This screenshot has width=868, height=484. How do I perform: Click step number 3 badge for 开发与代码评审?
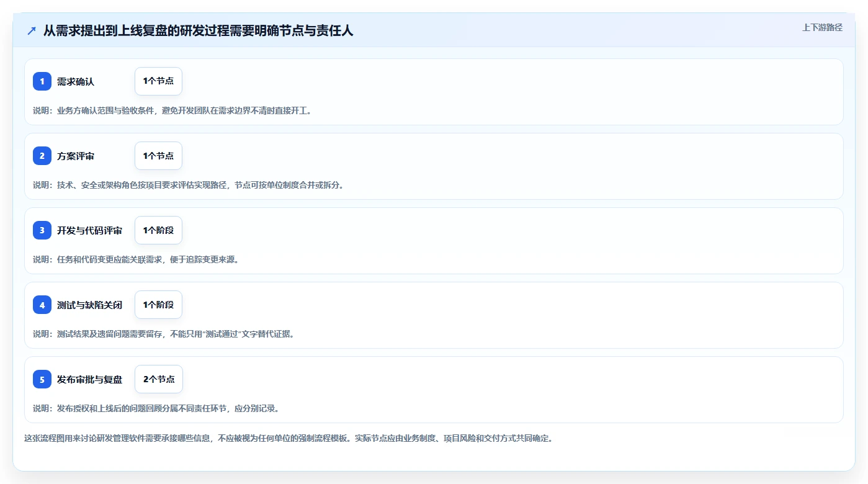[x=42, y=230]
